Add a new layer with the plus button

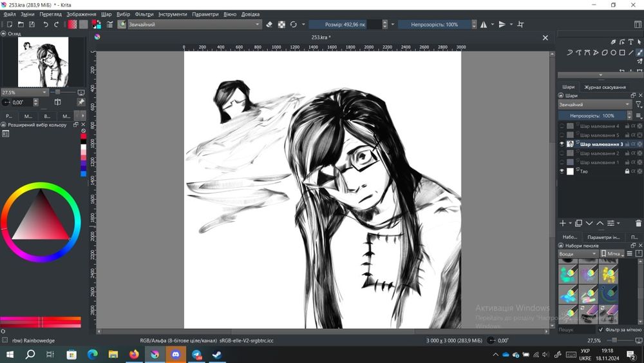tap(563, 223)
